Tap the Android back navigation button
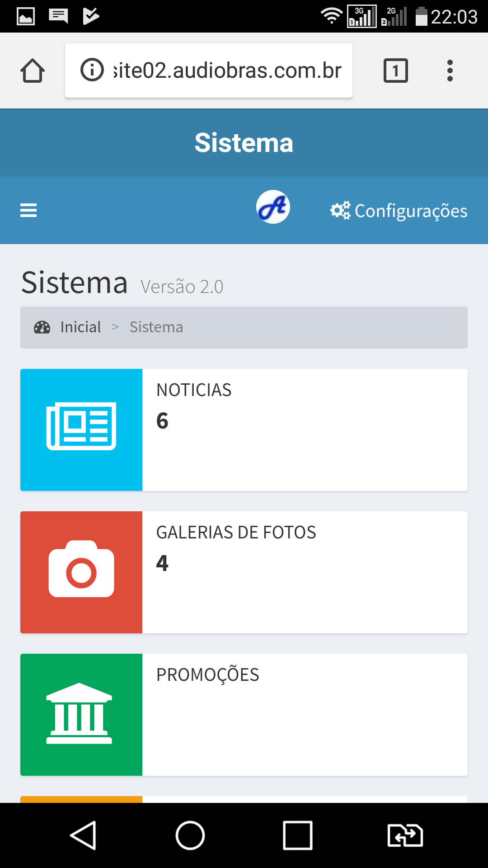 click(83, 835)
